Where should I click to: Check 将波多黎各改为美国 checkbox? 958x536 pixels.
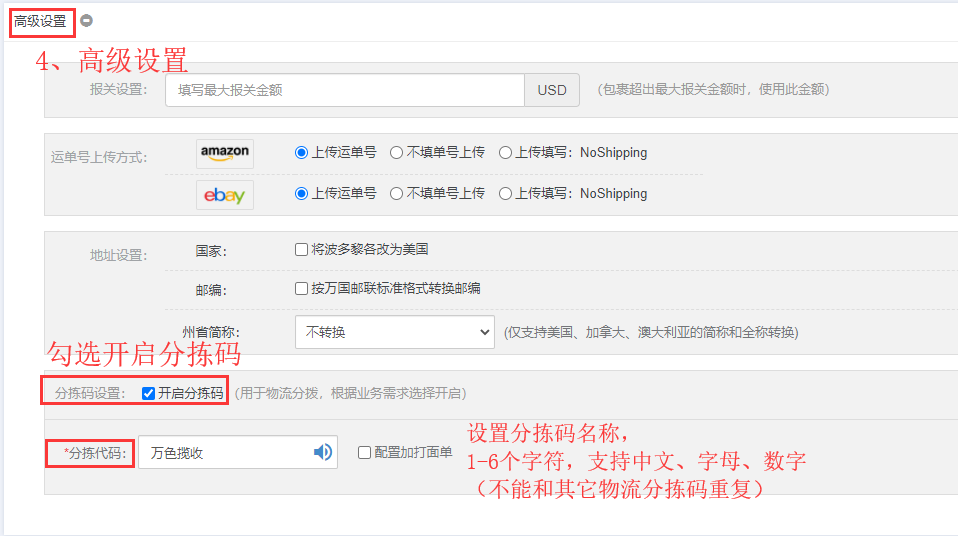pos(301,249)
